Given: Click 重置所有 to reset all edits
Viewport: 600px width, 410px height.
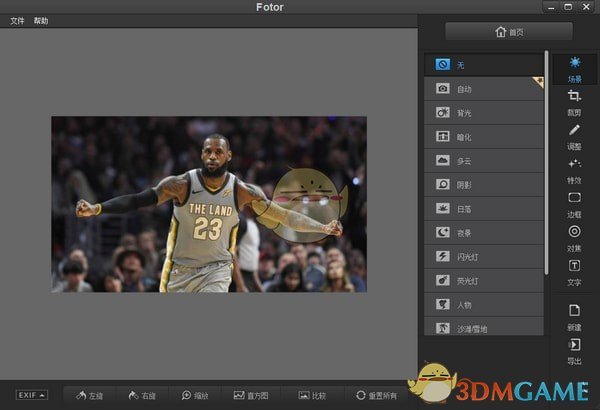Looking at the screenshot, I should pyautogui.click(x=377, y=395).
